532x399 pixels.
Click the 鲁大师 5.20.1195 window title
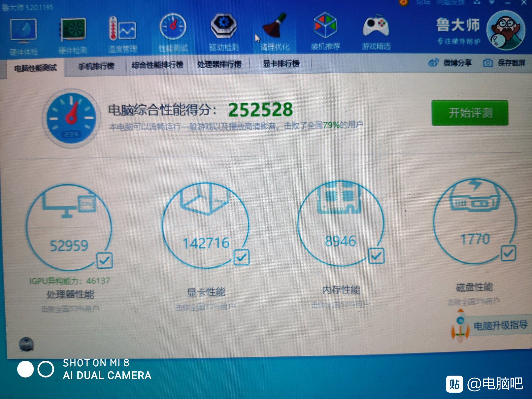[x=28, y=7]
